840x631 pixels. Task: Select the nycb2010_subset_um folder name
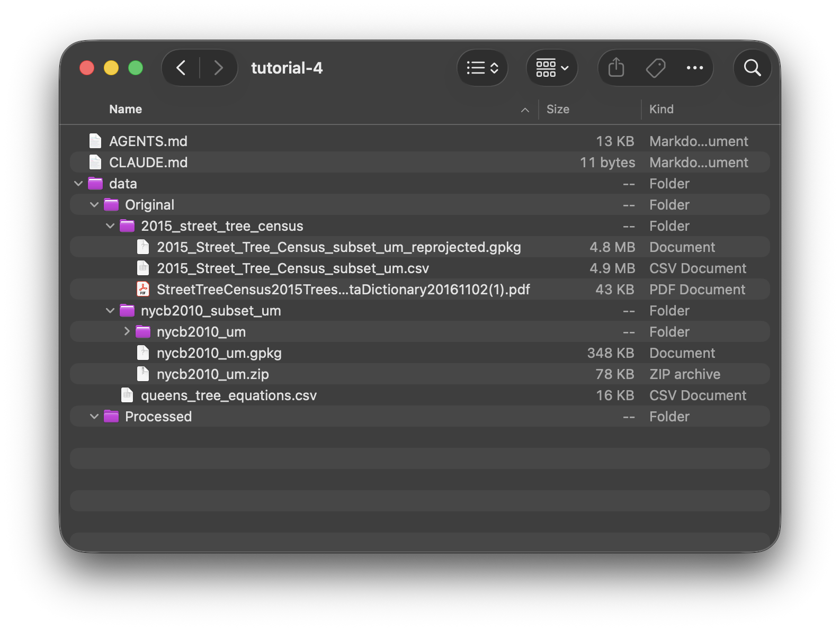coord(211,311)
